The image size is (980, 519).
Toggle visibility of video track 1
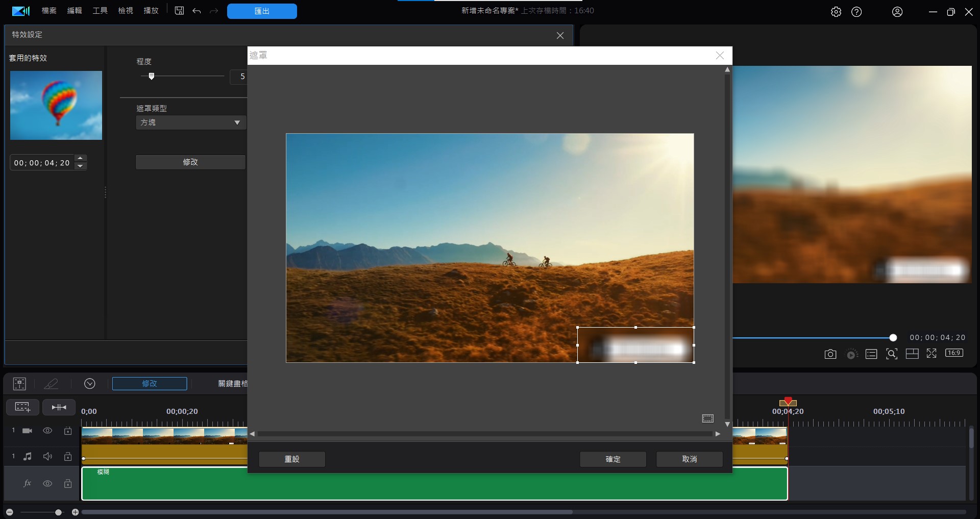coord(47,431)
